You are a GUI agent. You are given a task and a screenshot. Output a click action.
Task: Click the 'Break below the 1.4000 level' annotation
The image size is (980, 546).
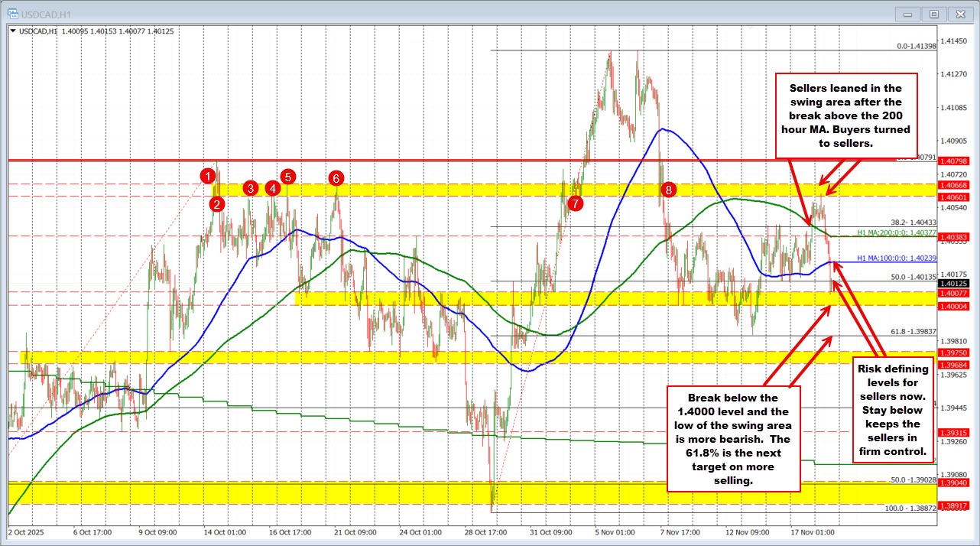tap(733, 440)
